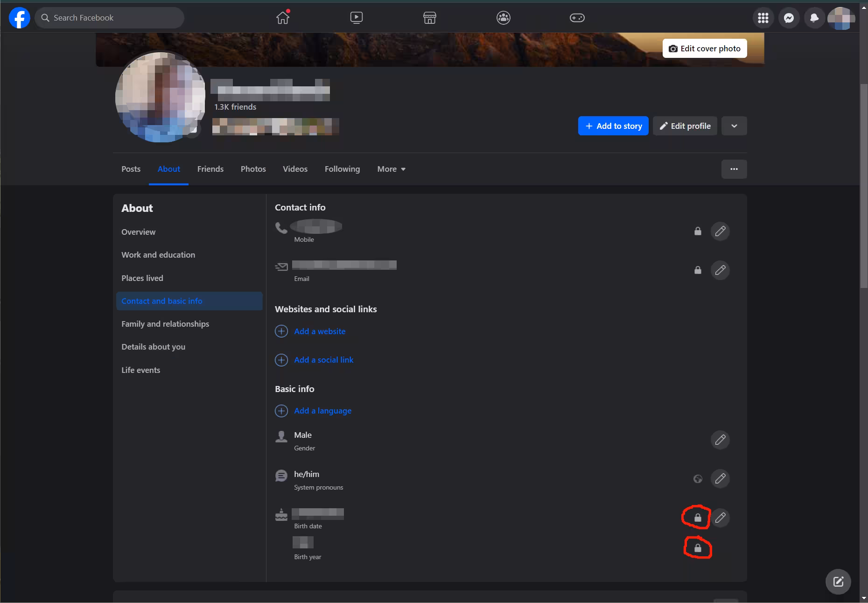
Task: Open the nine-dot menu grid
Action: pos(763,18)
